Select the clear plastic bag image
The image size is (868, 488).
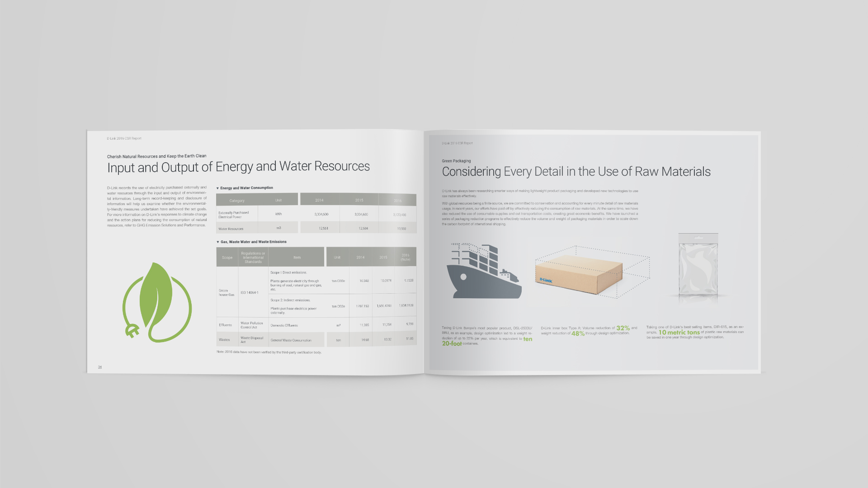click(698, 265)
